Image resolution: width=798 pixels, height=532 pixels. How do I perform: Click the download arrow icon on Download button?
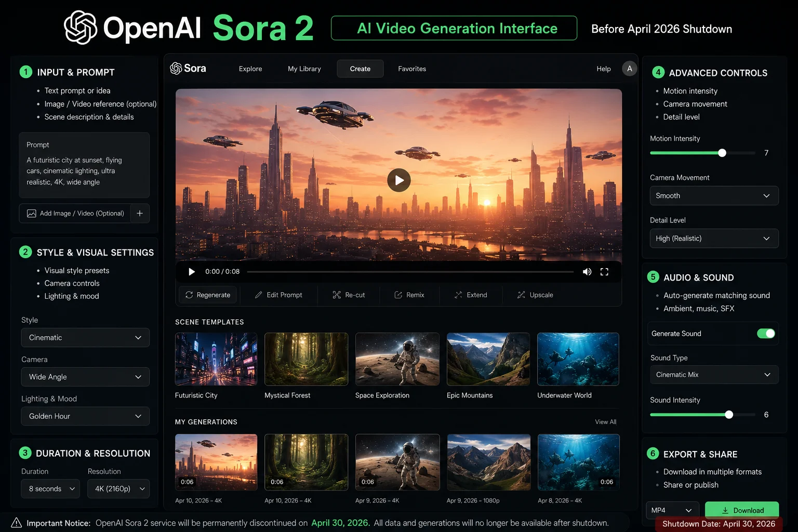pos(725,510)
